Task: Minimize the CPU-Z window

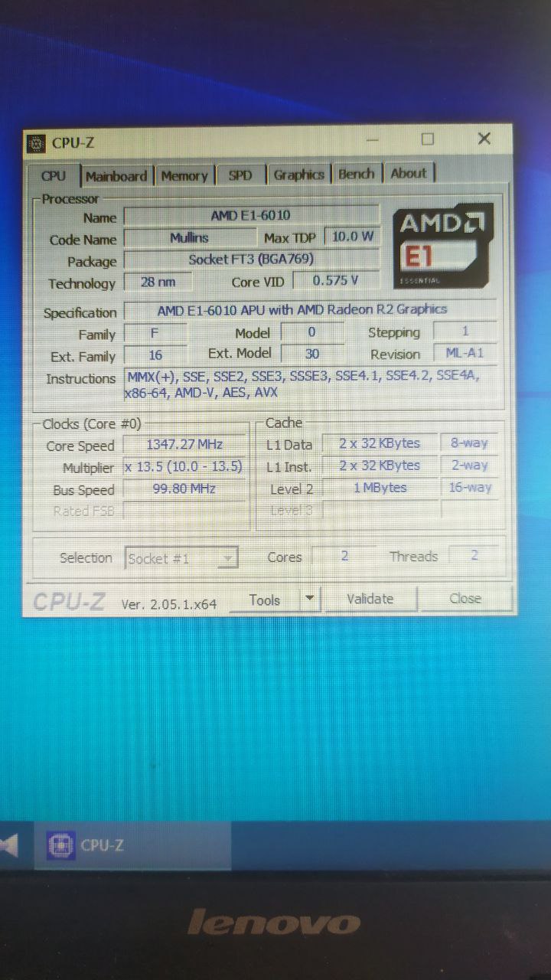Action: coord(372,139)
